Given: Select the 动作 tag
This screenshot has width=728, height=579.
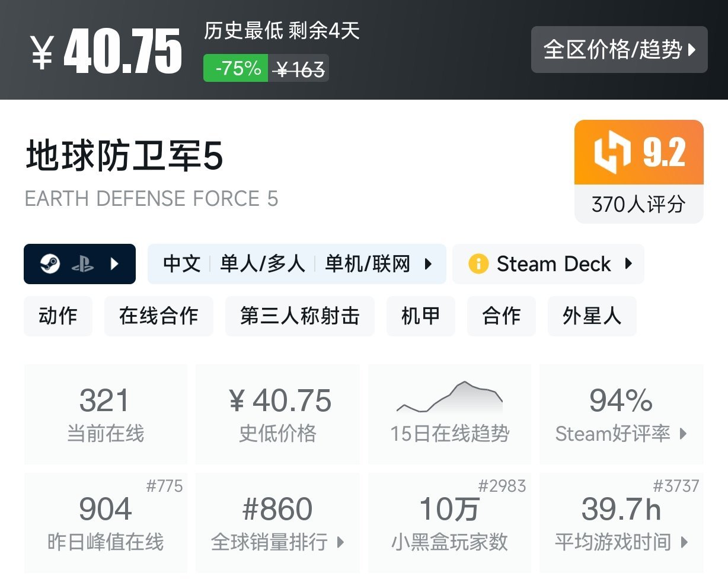Looking at the screenshot, I should (x=58, y=316).
